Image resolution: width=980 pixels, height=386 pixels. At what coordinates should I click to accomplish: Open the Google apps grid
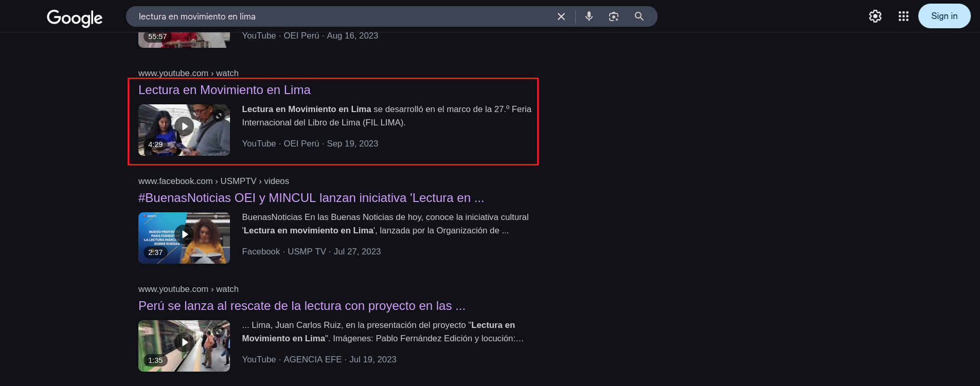click(x=903, y=16)
